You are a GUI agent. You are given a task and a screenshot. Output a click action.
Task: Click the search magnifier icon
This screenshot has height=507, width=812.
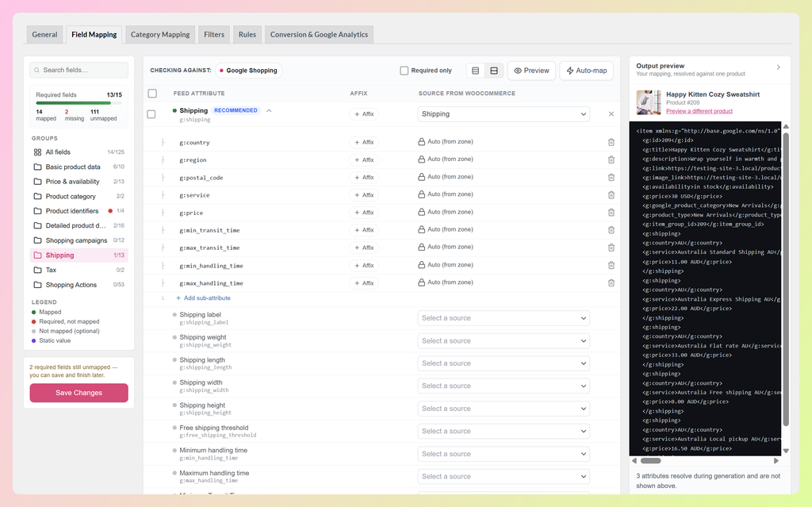click(36, 70)
